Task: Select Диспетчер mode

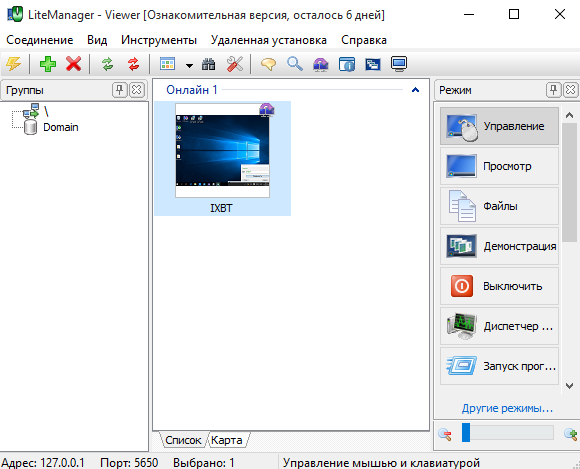Action: 499,326
